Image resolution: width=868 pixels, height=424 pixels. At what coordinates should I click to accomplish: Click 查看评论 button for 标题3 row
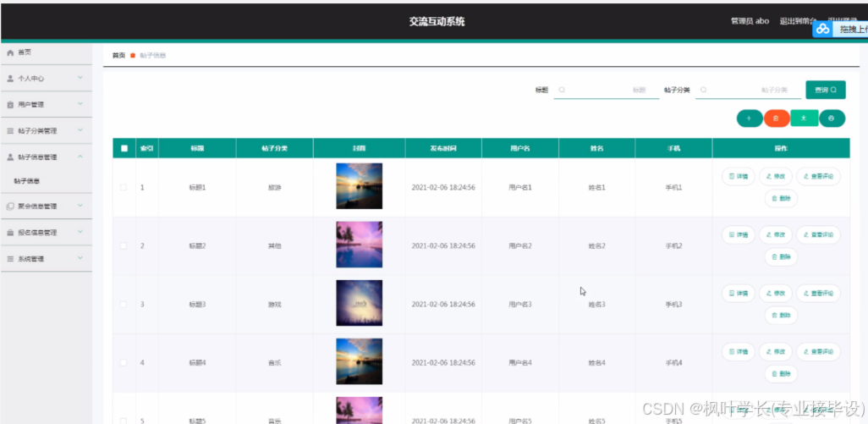point(818,294)
